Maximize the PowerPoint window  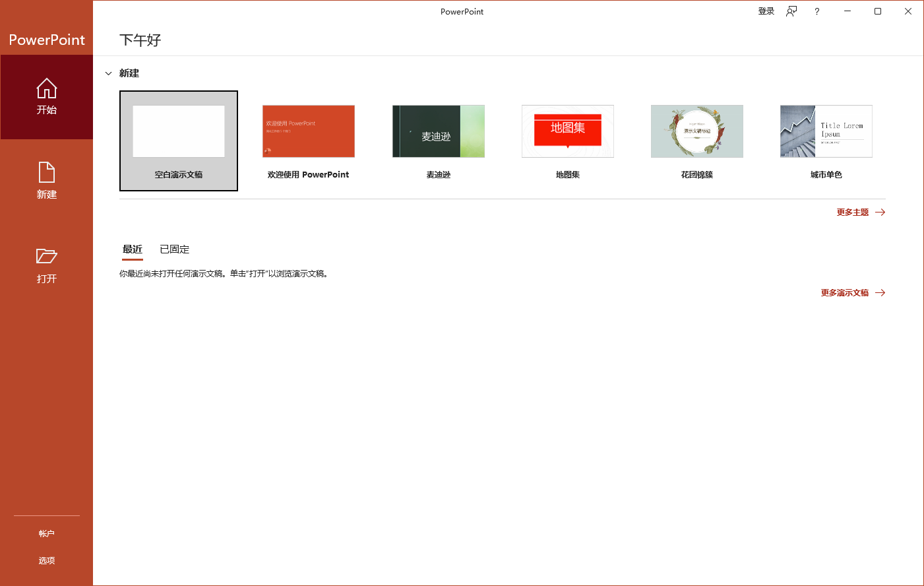877,11
